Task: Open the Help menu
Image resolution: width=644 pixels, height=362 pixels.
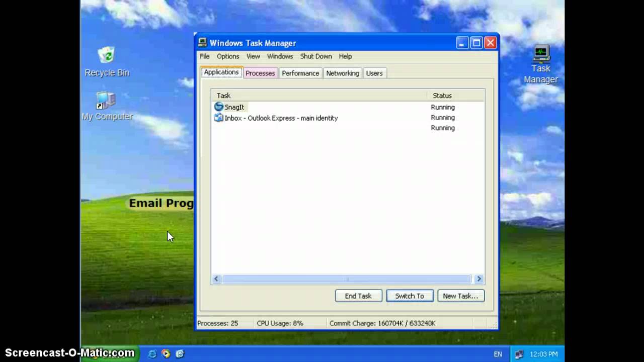Action: (x=345, y=56)
